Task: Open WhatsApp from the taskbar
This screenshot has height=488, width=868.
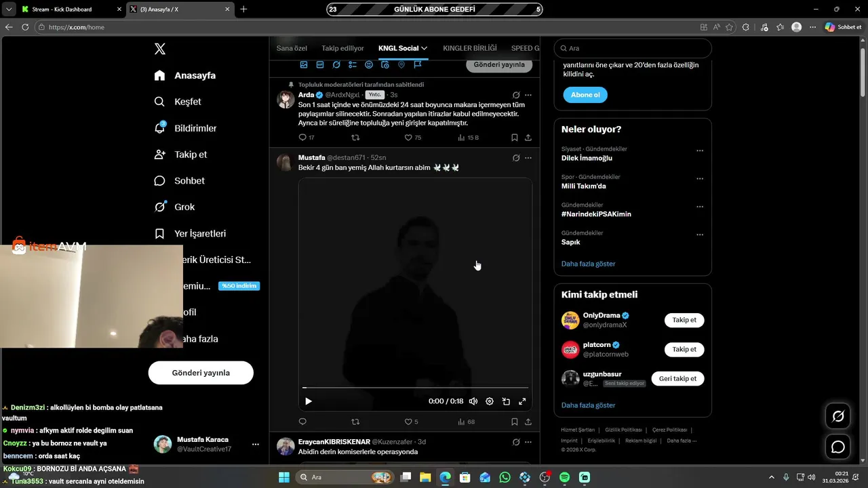Action: 505,477
